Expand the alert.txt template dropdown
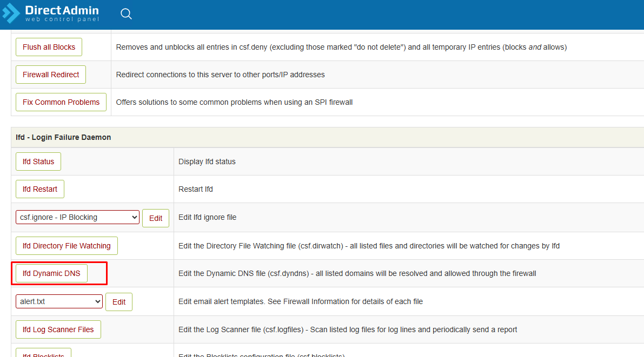Screen dimensions: 644x357 (59, 301)
